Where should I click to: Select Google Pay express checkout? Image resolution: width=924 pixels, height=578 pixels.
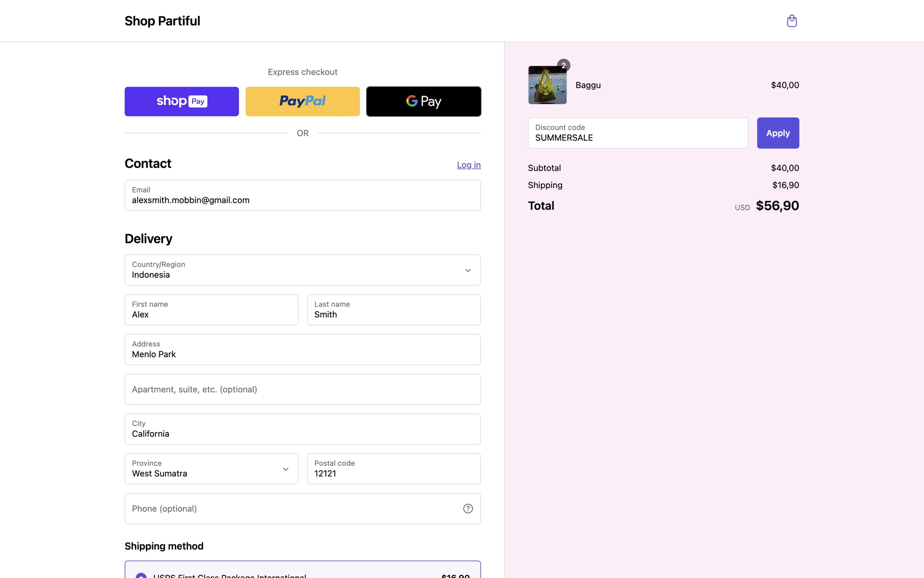(x=423, y=102)
